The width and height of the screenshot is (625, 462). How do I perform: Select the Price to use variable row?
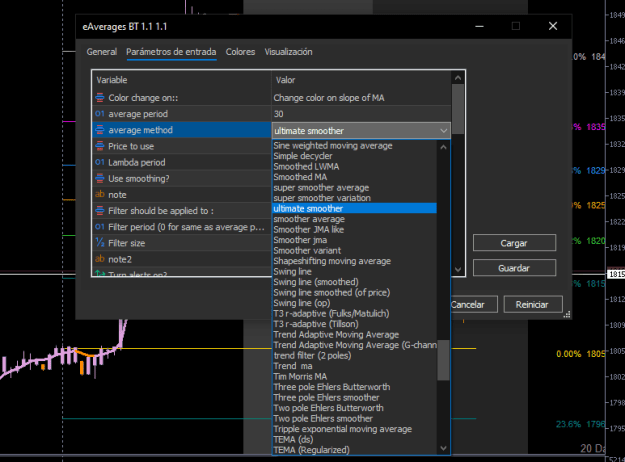(x=182, y=146)
